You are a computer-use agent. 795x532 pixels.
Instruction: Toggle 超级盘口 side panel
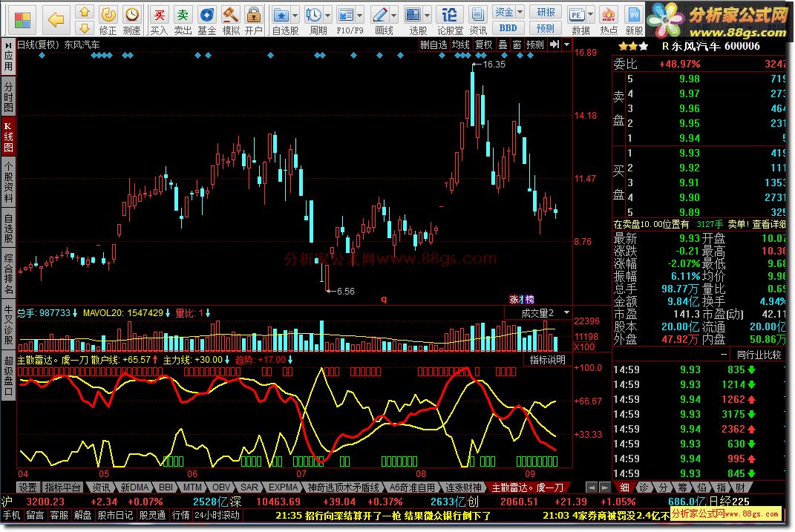point(8,376)
